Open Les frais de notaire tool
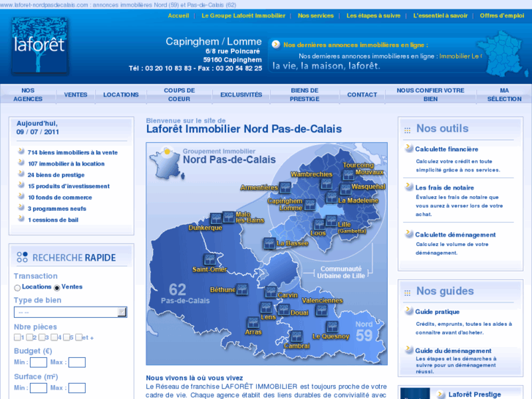This screenshot has height=399, width=532. pos(444,187)
